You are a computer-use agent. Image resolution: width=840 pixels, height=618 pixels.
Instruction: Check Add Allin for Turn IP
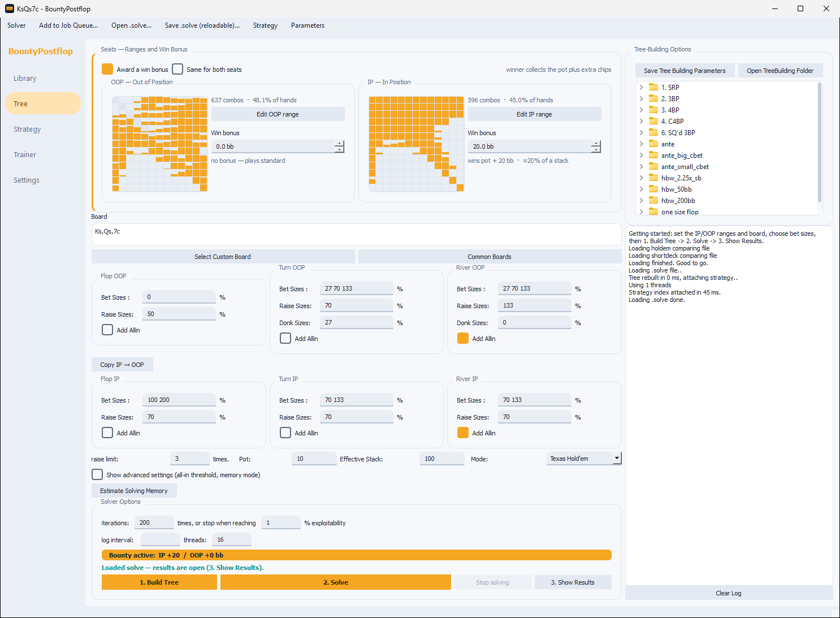tap(285, 433)
